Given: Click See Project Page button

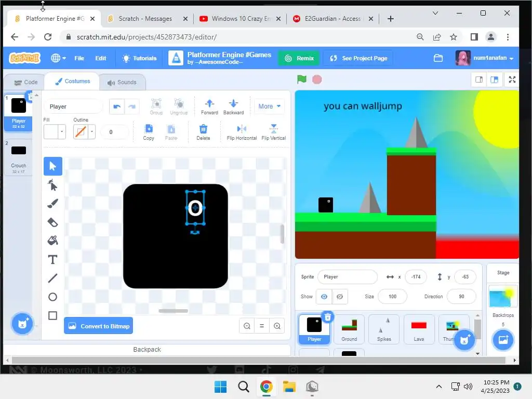Looking at the screenshot, I should tap(358, 58).
